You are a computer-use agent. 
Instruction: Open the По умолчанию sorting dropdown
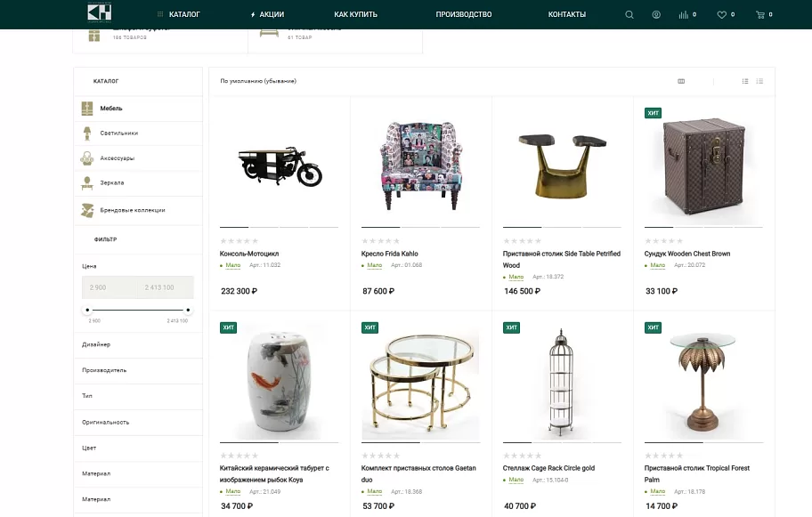(258, 81)
